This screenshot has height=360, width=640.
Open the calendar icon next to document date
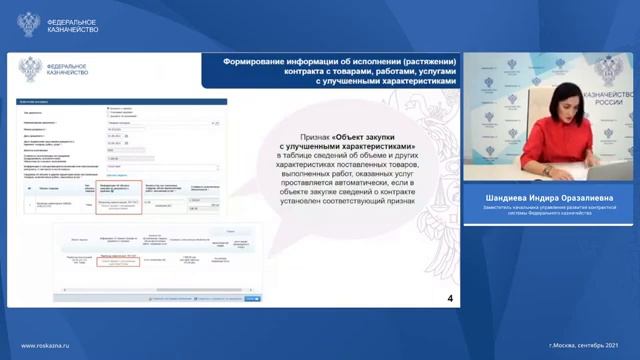[x=127, y=136]
